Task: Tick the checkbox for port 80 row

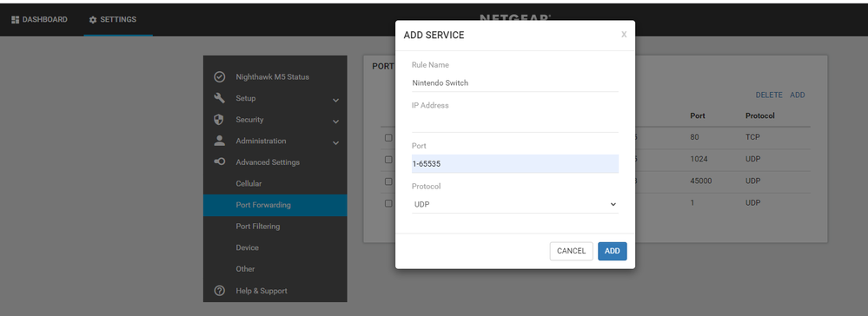Action: [388, 137]
